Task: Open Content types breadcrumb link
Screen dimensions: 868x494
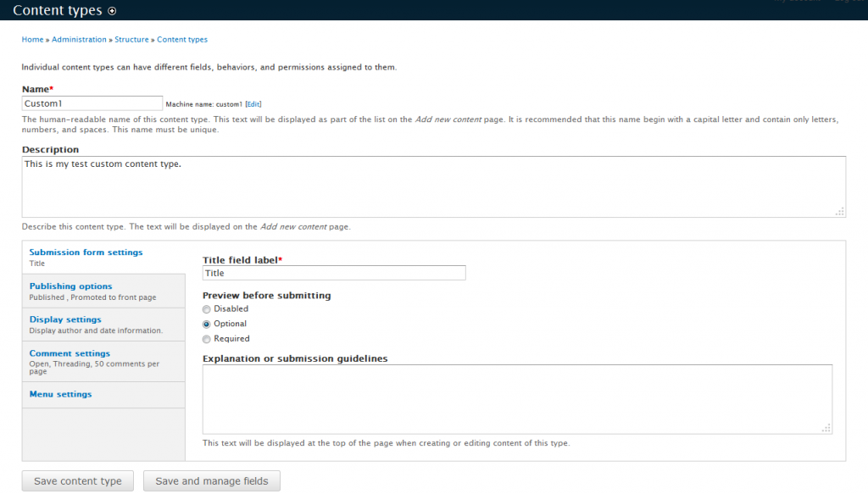Action: pyautogui.click(x=181, y=39)
